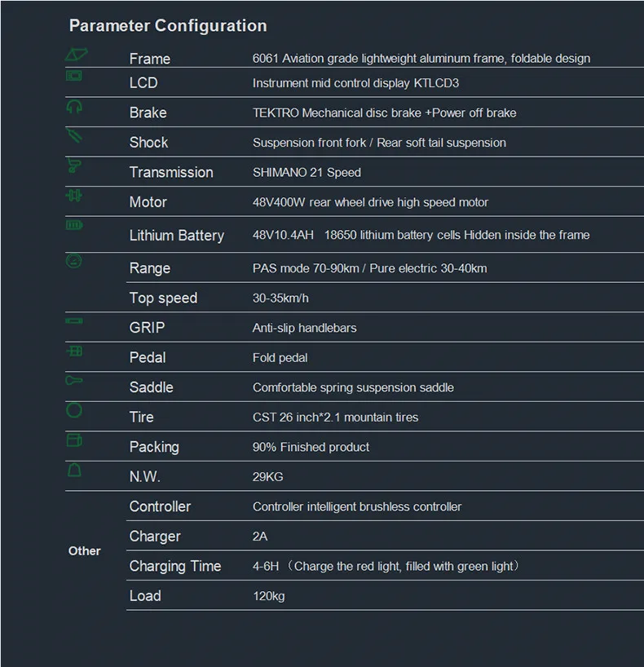
Task: Click the packing box icon
Action: tap(74, 440)
